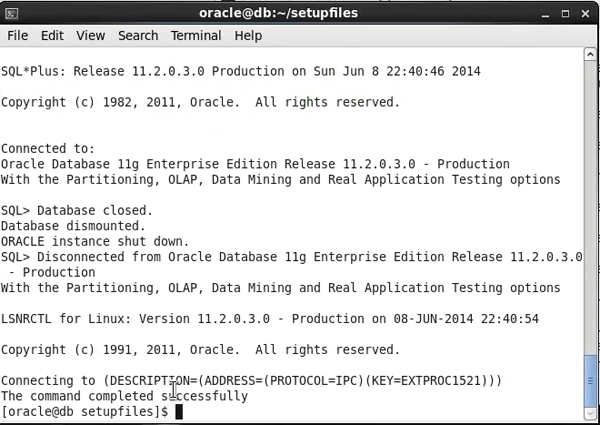Click the terminal icon in title bar
The width and height of the screenshot is (600, 425).
point(13,11)
